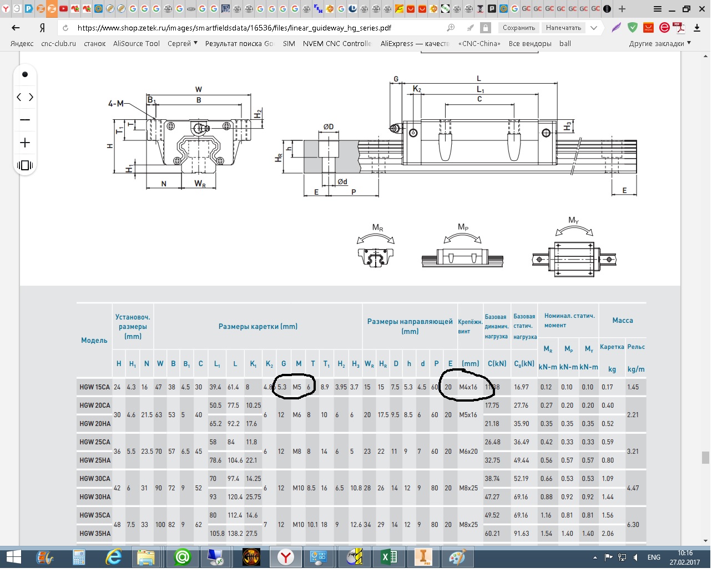Viewport: 717px width, 588px height.
Task: Reload the page with the refresh icon
Action: [x=65, y=28]
